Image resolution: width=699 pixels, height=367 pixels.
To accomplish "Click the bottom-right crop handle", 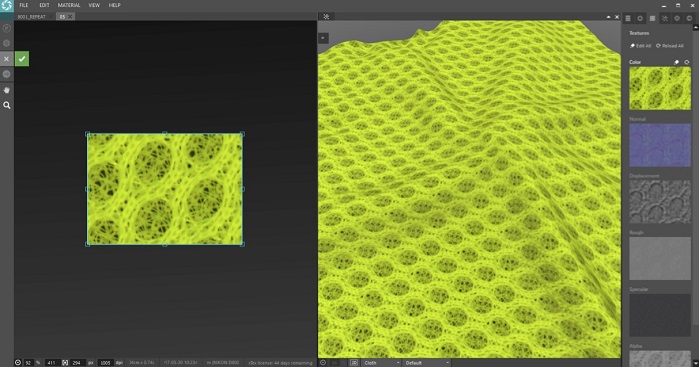I will pos(243,244).
